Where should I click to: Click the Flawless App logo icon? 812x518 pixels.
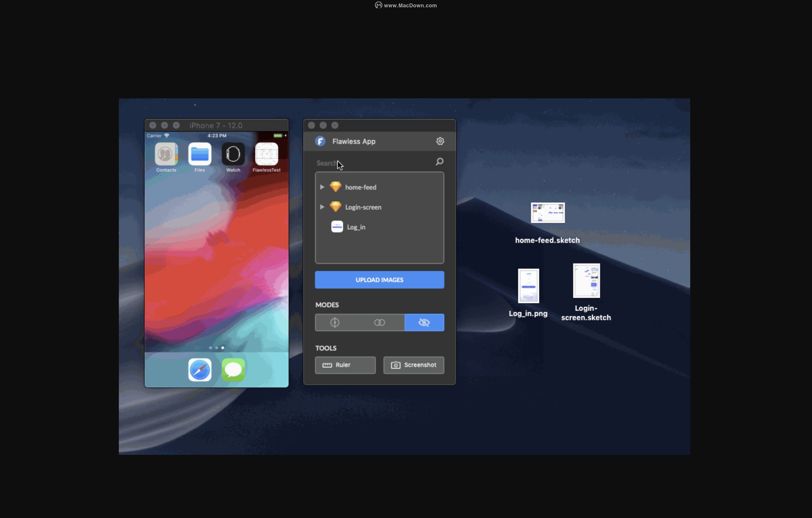tap(320, 141)
